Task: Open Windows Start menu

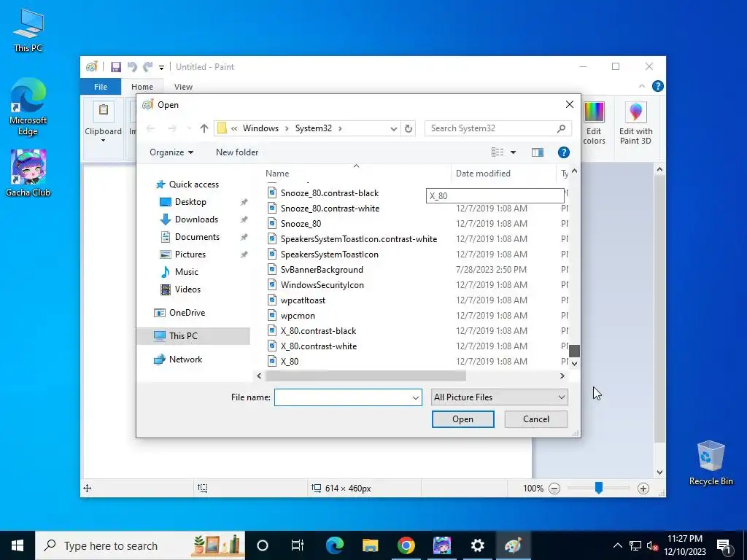Action: tap(18, 545)
